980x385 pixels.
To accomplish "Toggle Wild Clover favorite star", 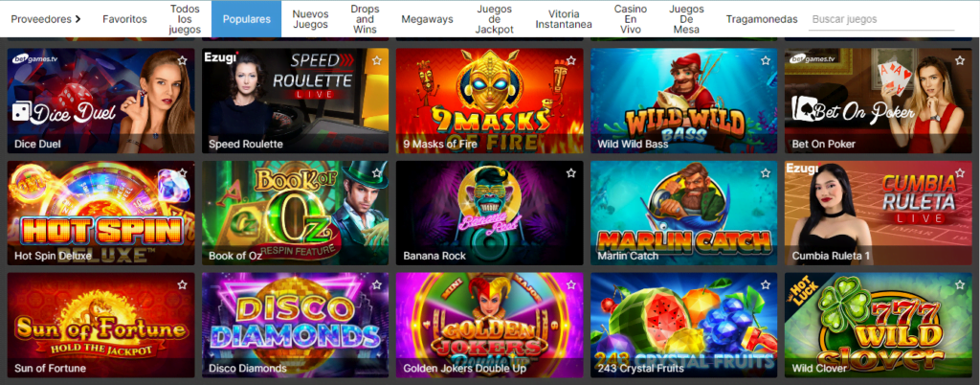I will [x=960, y=284].
